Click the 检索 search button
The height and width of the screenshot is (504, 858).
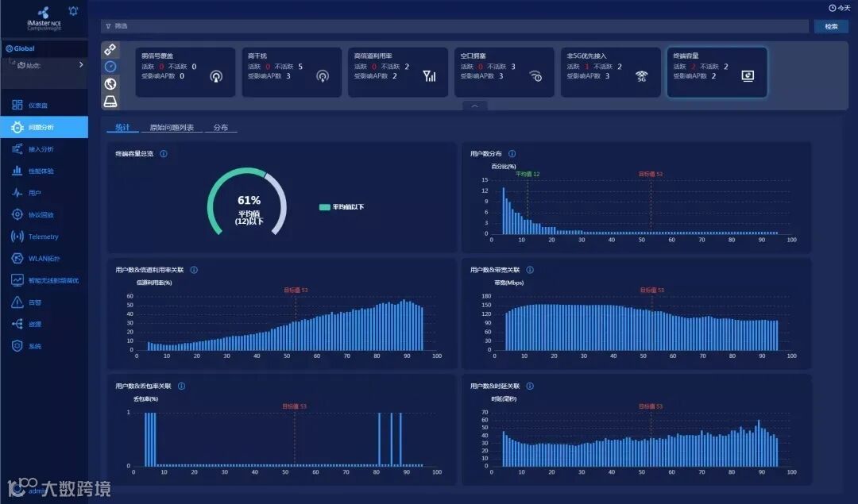(831, 26)
